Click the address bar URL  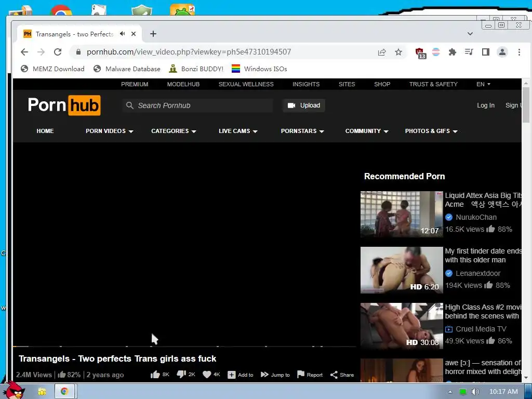coord(189,52)
